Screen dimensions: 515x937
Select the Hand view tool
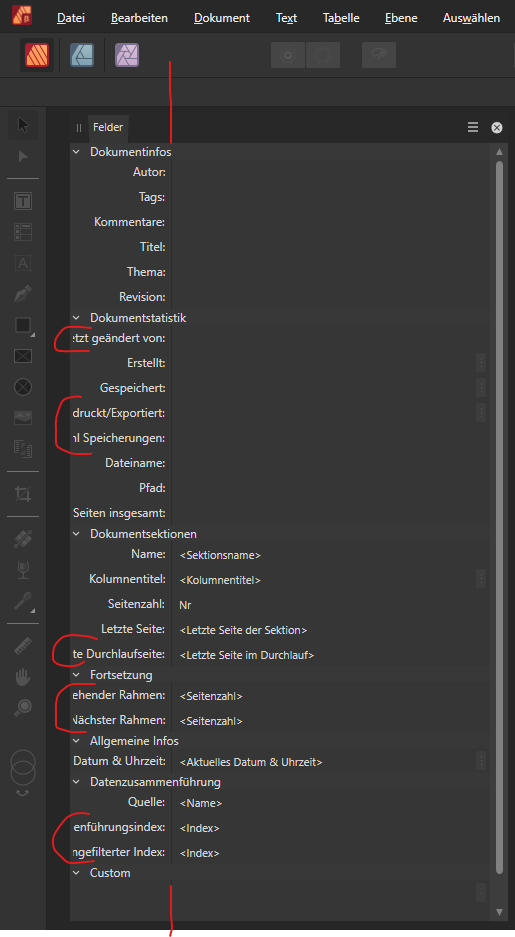(x=23, y=676)
